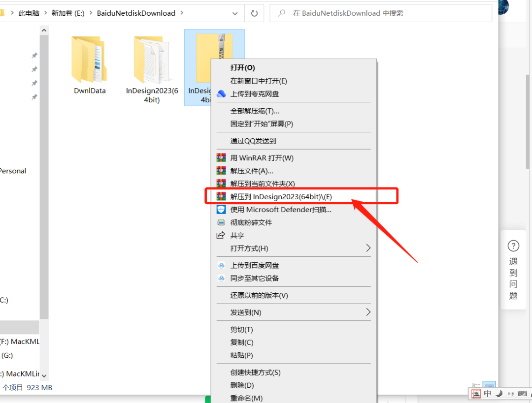The width and height of the screenshot is (532, 403).
Task: Click the soft keyboard icon in the IME toolbar
Action: tap(522, 394)
